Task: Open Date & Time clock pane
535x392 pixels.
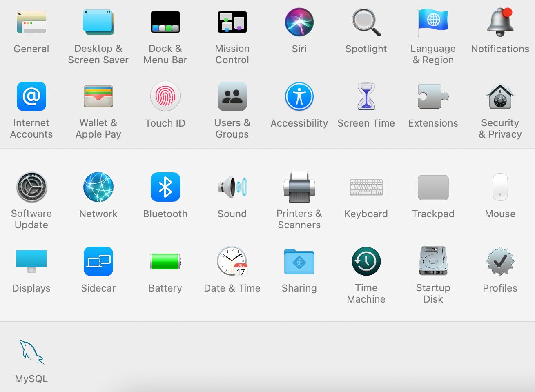Action: click(232, 261)
